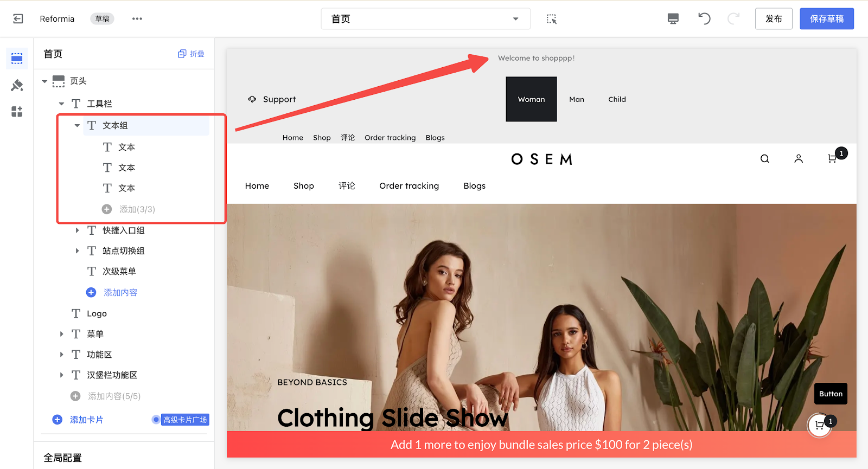Click the 保存草稿 save draft button
The height and width of the screenshot is (469, 868).
pyautogui.click(x=826, y=19)
